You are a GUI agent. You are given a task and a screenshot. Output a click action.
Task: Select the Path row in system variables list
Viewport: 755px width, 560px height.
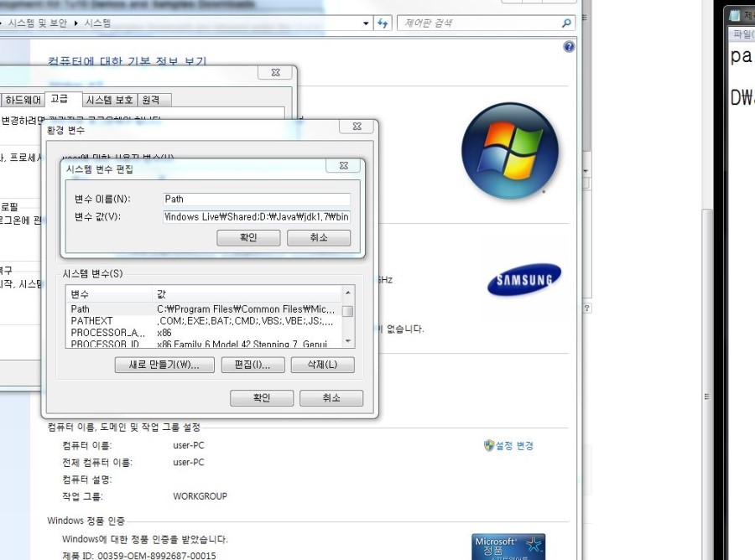(203, 309)
